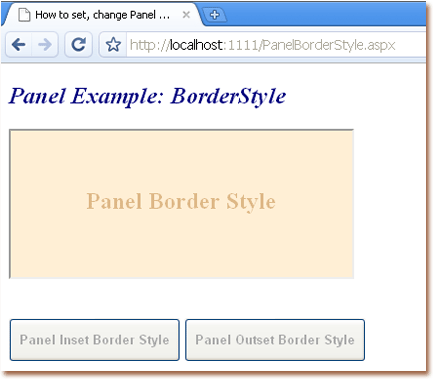The image size is (436, 379).
Task: Focus the address bar with localhost URL
Action: click(275, 45)
